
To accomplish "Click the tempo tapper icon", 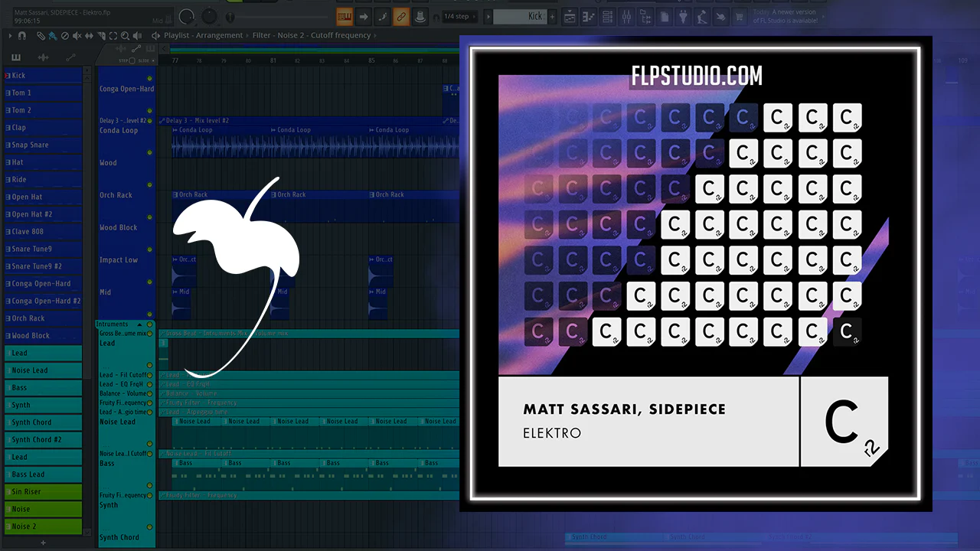I will [x=702, y=16].
